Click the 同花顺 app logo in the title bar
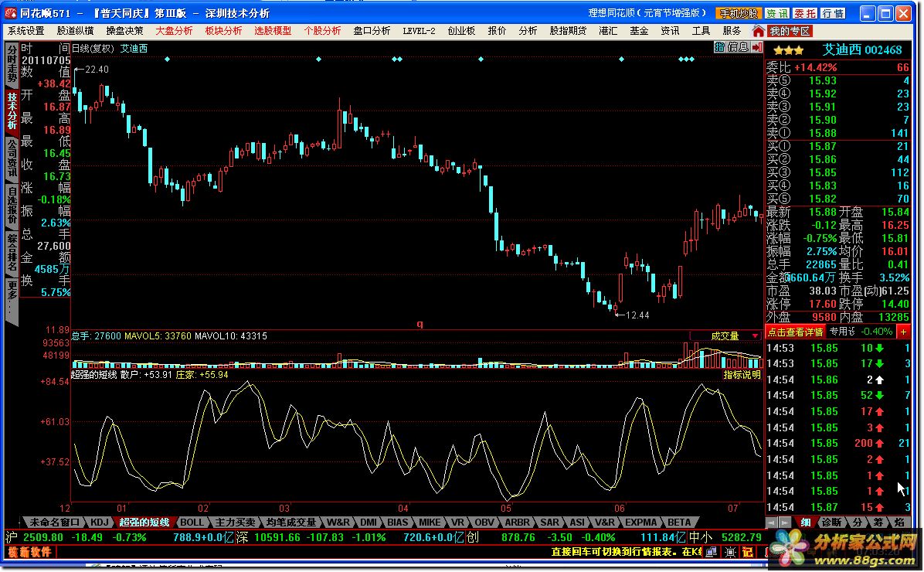The width and height of the screenshot is (924, 572). [x=11, y=13]
